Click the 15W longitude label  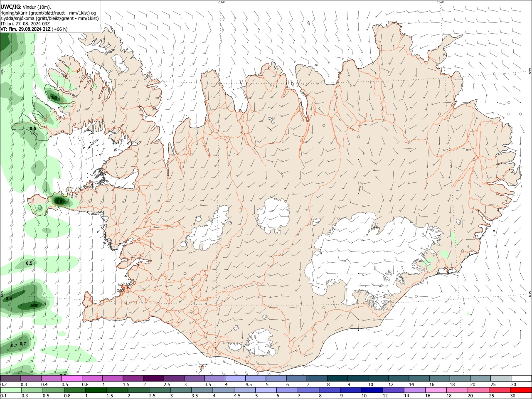coord(440,2)
